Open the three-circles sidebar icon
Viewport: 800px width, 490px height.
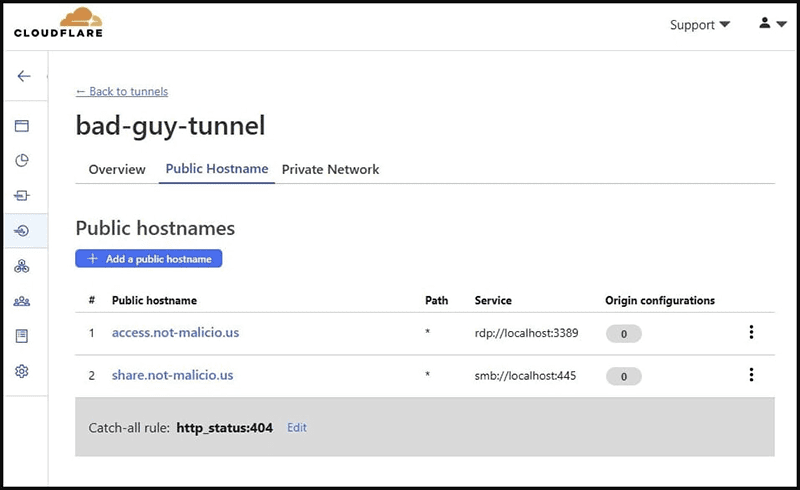pyautogui.click(x=21, y=266)
